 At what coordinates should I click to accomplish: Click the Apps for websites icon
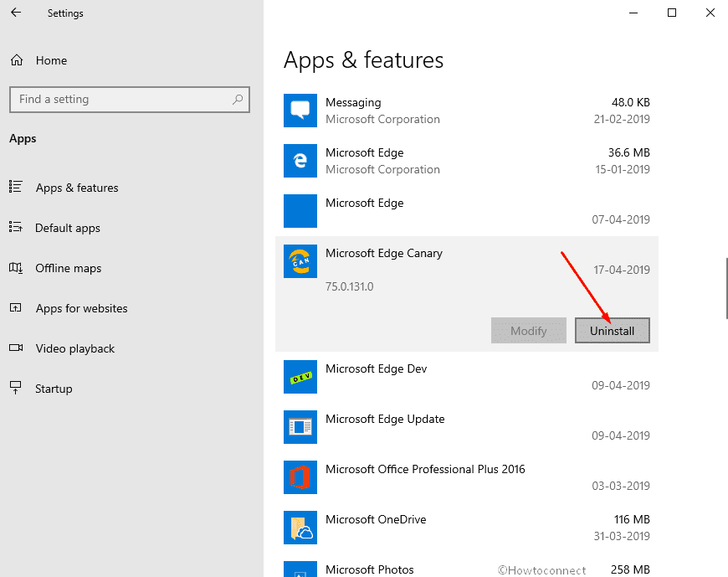click(x=15, y=307)
